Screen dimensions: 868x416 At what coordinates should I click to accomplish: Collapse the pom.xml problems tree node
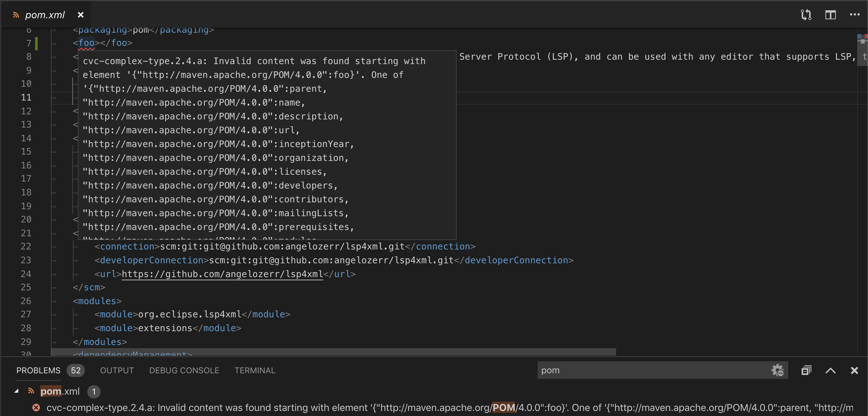click(16, 391)
